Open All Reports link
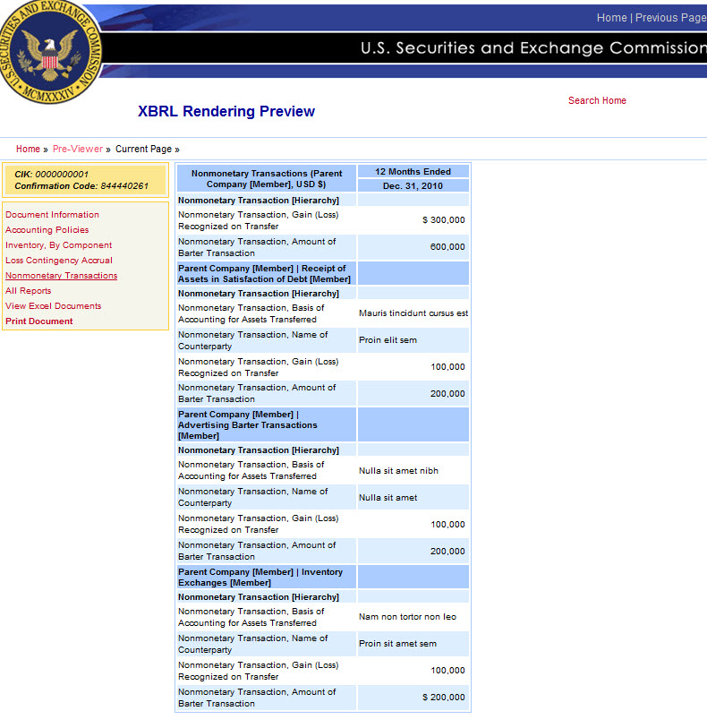Screen dimensions: 707x728 [29, 291]
